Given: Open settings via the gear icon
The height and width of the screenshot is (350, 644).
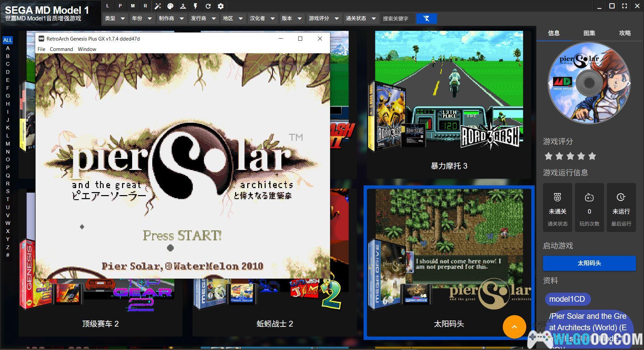Looking at the screenshot, I should pos(220,6).
